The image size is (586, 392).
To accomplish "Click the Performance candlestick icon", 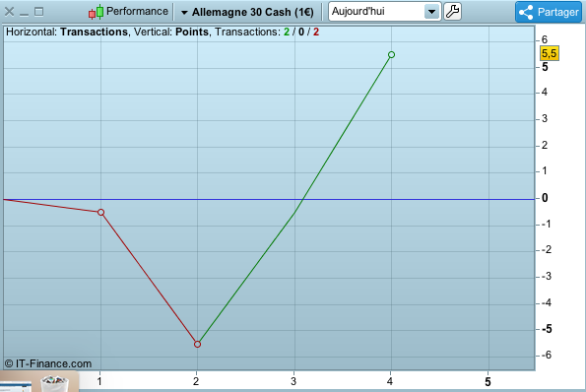I will click(97, 12).
